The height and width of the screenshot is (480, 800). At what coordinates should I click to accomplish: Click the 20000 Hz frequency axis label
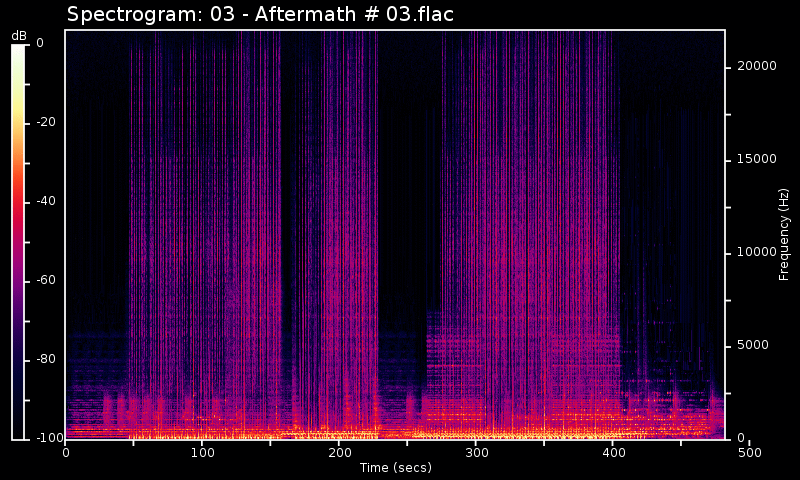[x=756, y=66]
